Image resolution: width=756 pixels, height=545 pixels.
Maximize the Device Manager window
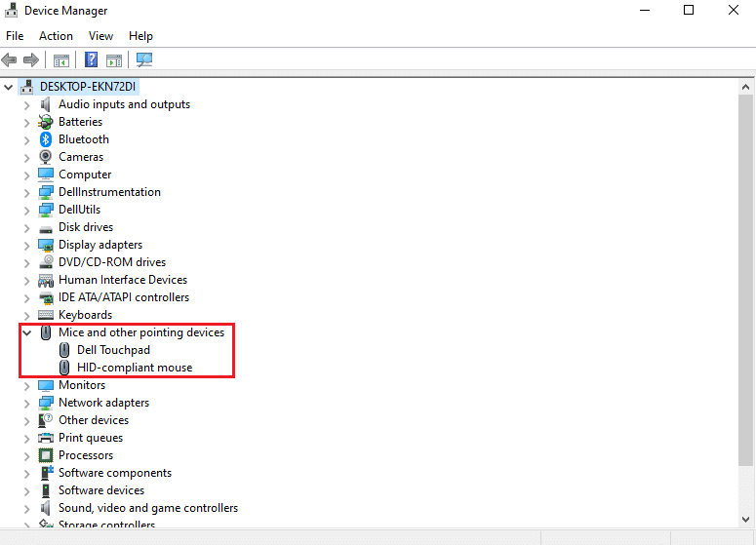689,10
